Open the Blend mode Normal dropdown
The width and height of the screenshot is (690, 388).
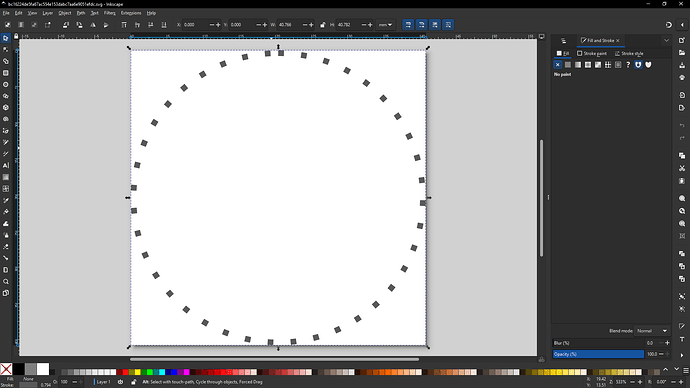tap(652, 331)
